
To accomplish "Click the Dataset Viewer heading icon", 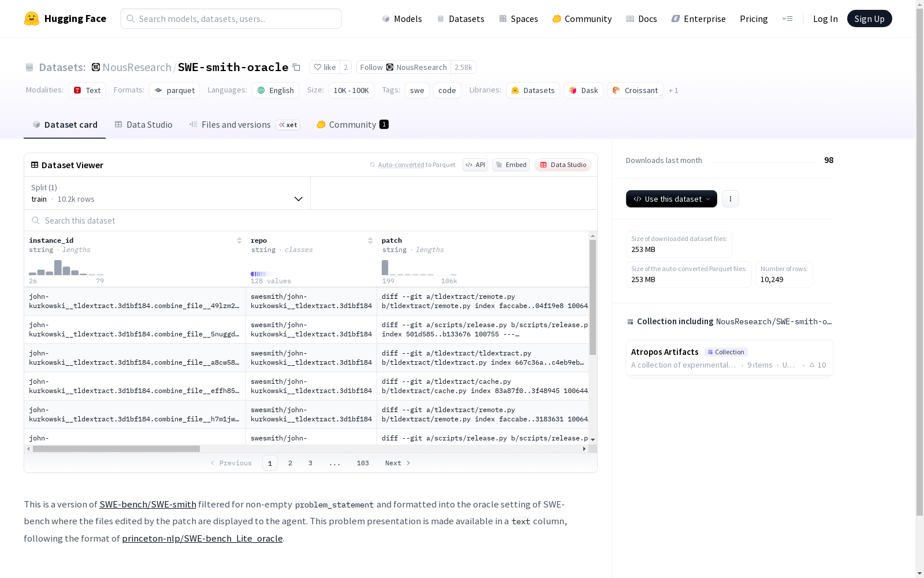I will [35, 165].
